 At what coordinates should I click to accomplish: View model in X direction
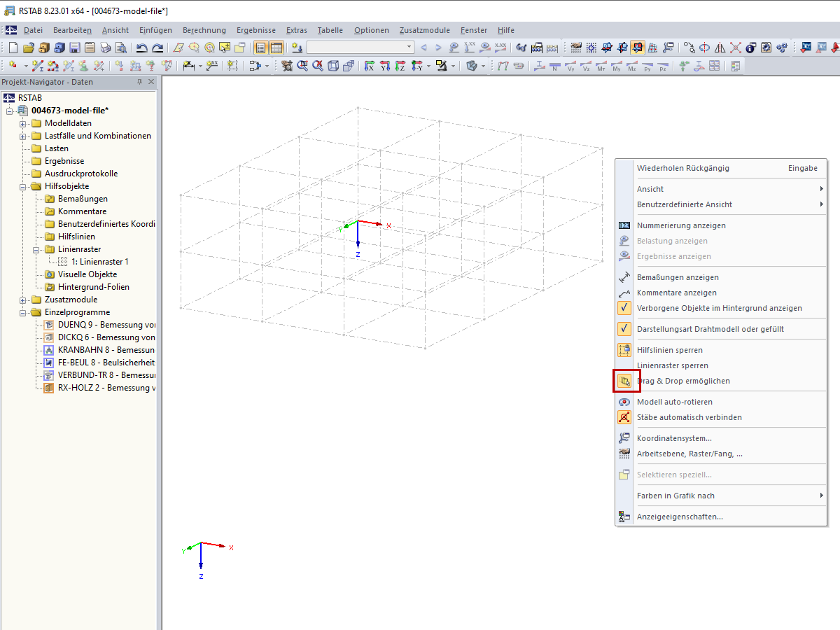pos(369,66)
